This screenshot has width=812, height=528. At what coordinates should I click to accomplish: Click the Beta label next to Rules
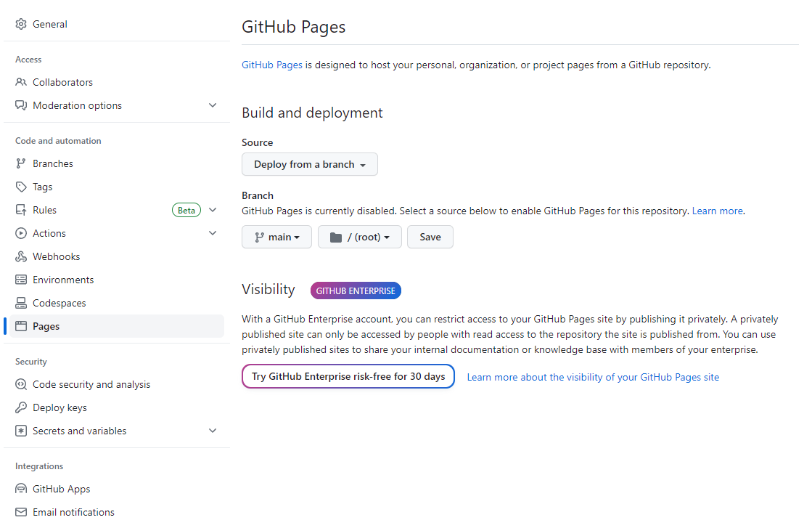point(186,210)
